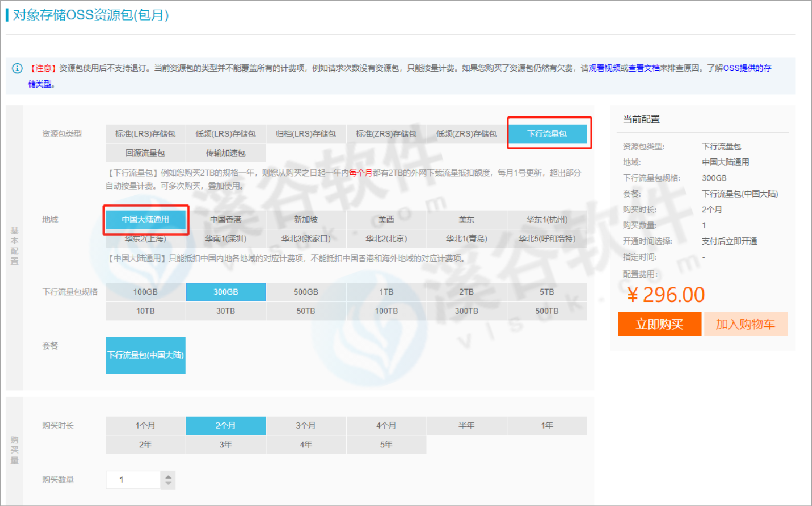This screenshot has width=812, height=506.
Task: Open the 查看文档 link in the notice
Action: [x=644, y=68]
